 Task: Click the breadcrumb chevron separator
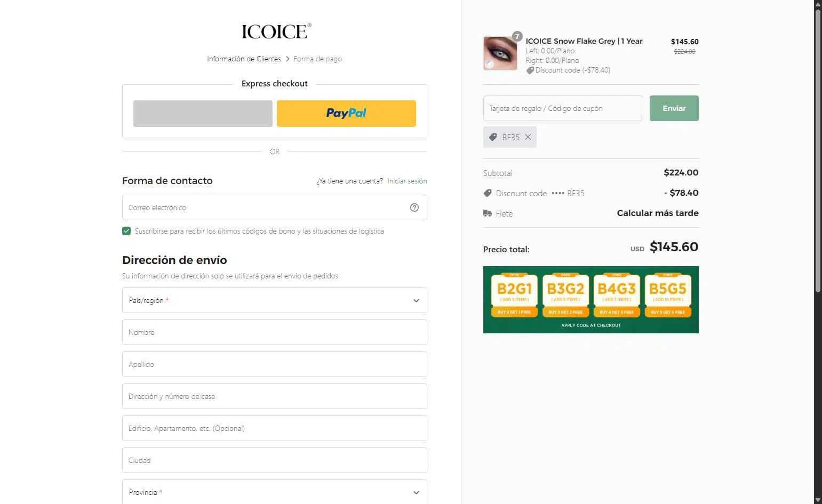pyautogui.click(x=288, y=59)
